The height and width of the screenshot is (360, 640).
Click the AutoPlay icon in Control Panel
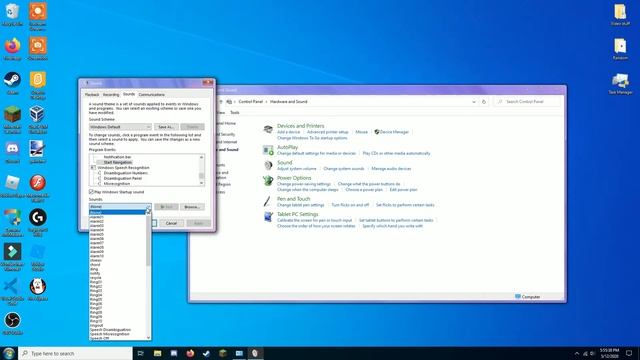pyautogui.click(x=268, y=150)
